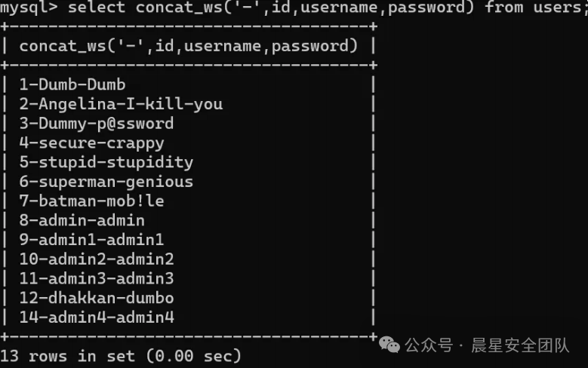Click the concat_ws column header in results
Viewport: 588px width, 368px height.
point(189,46)
